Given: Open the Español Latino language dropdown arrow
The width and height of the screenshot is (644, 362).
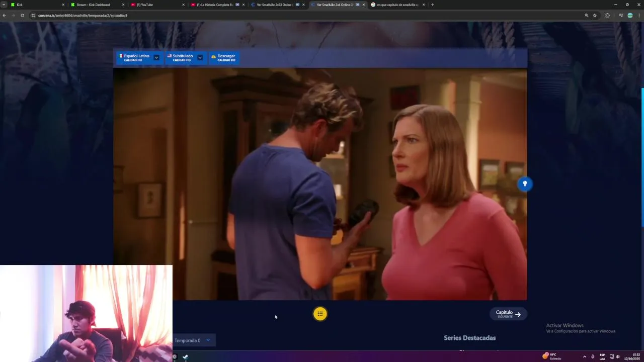Looking at the screenshot, I should [x=156, y=58].
